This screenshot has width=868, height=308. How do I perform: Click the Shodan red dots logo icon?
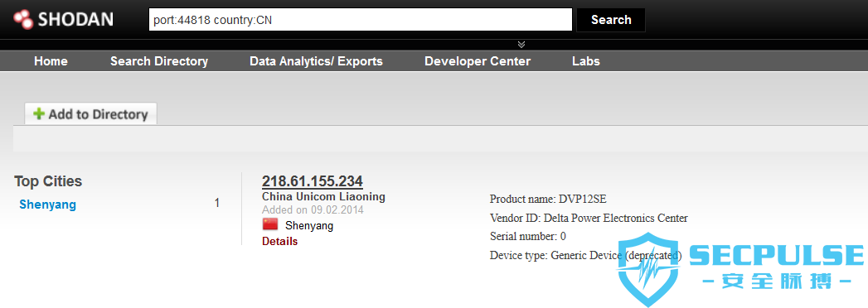click(24, 20)
